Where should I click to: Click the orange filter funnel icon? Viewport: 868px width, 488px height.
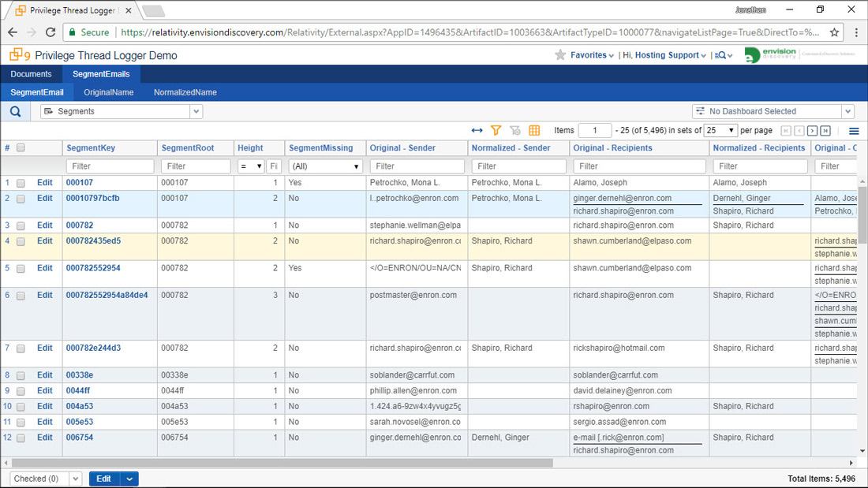click(496, 130)
